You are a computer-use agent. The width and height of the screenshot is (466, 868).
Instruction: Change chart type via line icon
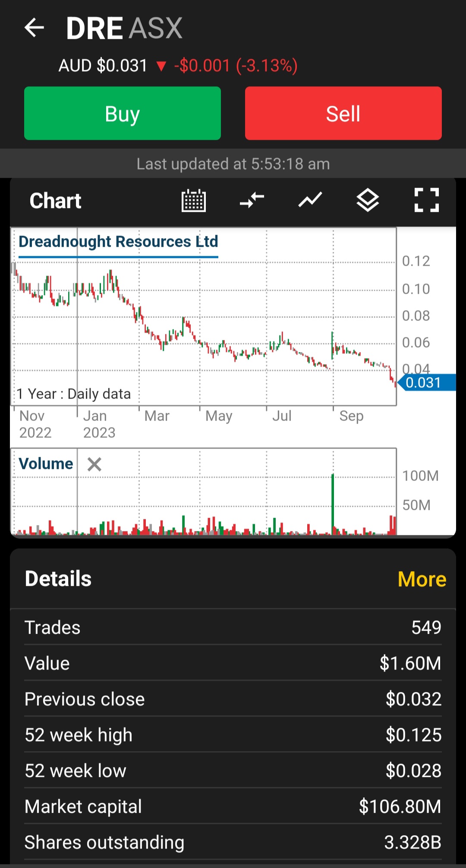pyautogui.click(x=310, y=201)
